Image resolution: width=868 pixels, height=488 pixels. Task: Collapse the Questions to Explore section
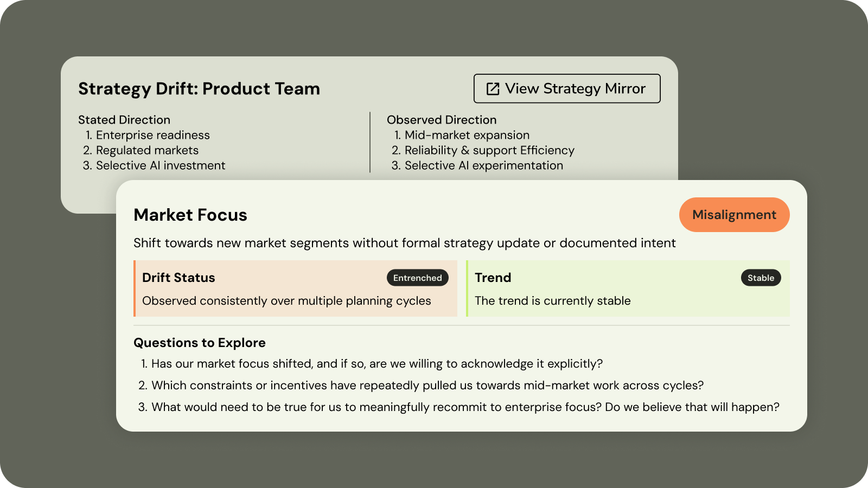tap(199, 343)
